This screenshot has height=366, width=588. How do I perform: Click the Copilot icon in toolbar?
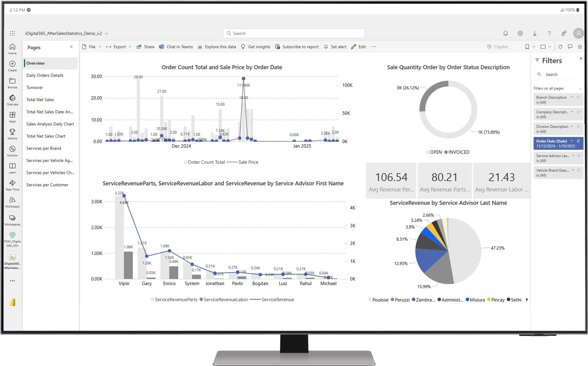(489, 47)
